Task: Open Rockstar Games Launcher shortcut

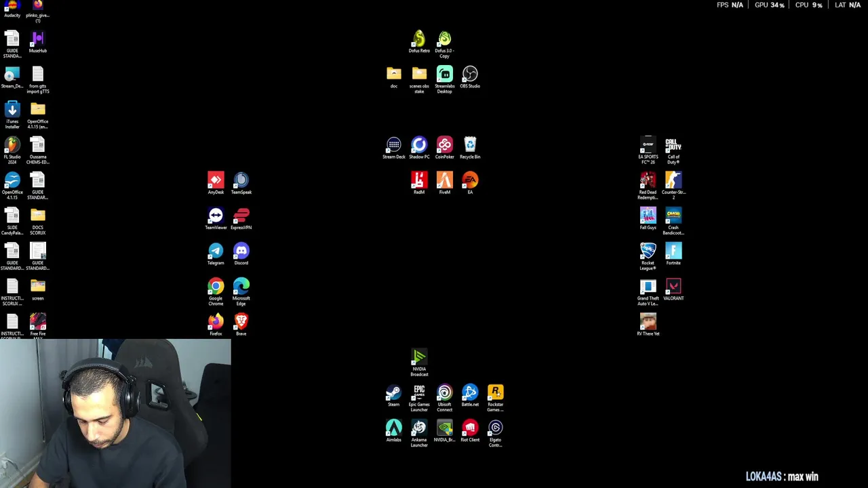Action: (496, 398)
